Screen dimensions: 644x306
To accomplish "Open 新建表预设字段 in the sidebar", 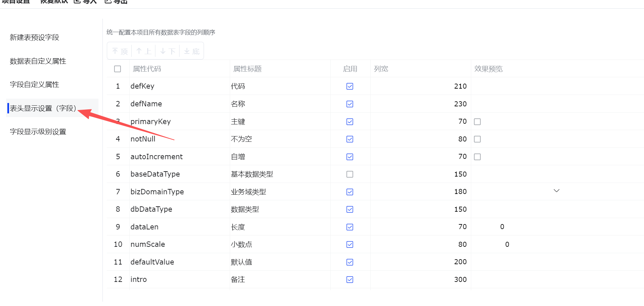I will pos(34,37).
